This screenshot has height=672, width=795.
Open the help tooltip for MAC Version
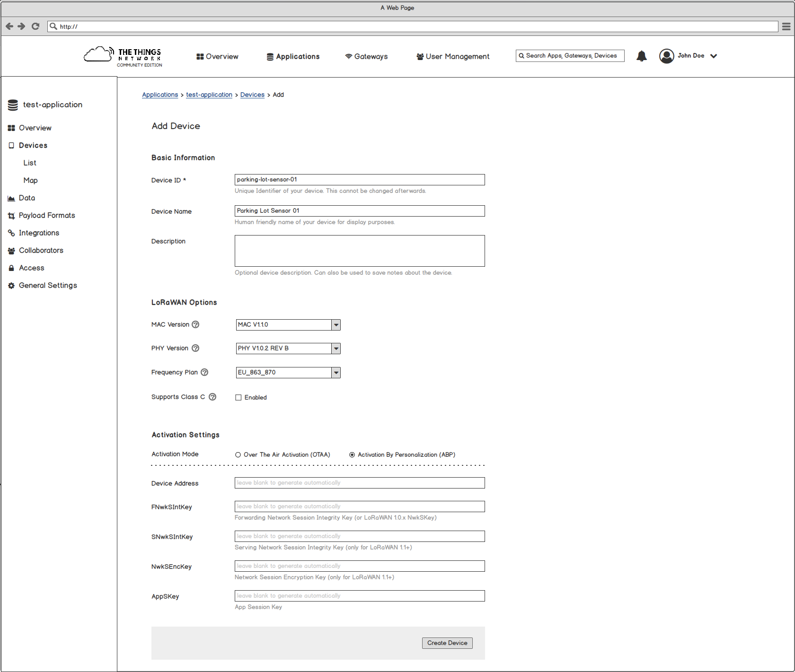(x=195, y=324)
